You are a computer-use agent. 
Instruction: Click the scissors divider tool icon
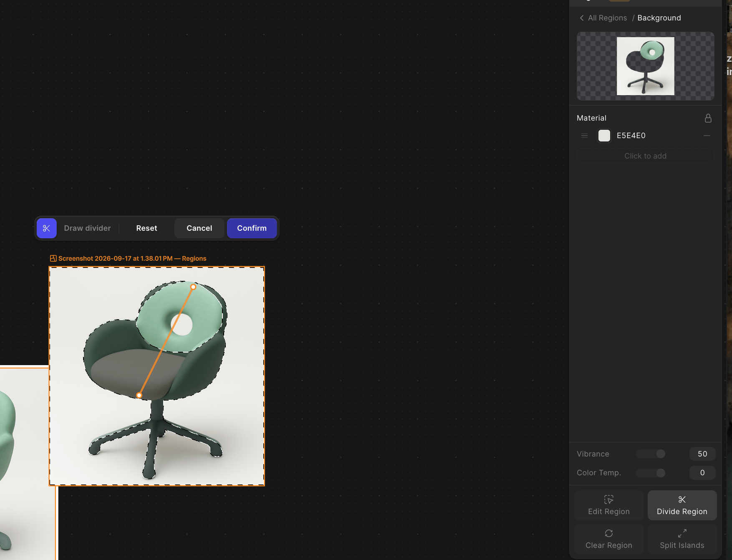[x=46, y=228]
